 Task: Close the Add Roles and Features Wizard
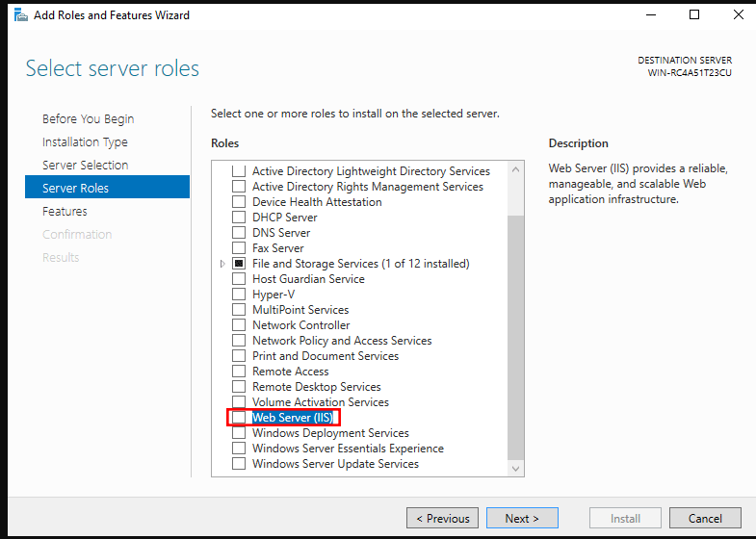[x=738, y=15]
